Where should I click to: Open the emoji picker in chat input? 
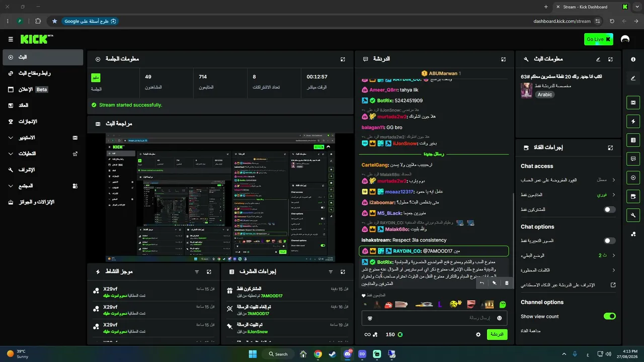[x=499, y=318]
